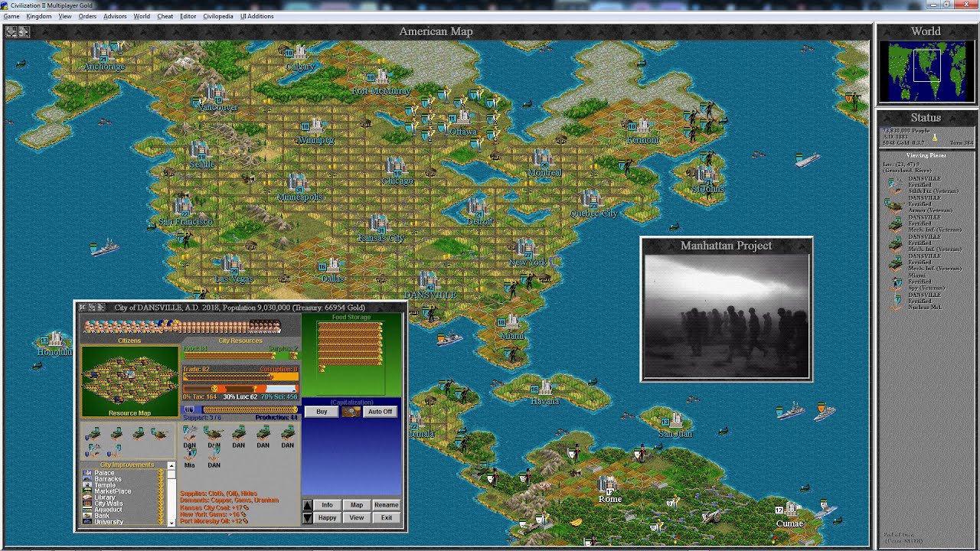Click the Buy button in city window
Viewport: 980px width, 551px height.
pos(322,412)
